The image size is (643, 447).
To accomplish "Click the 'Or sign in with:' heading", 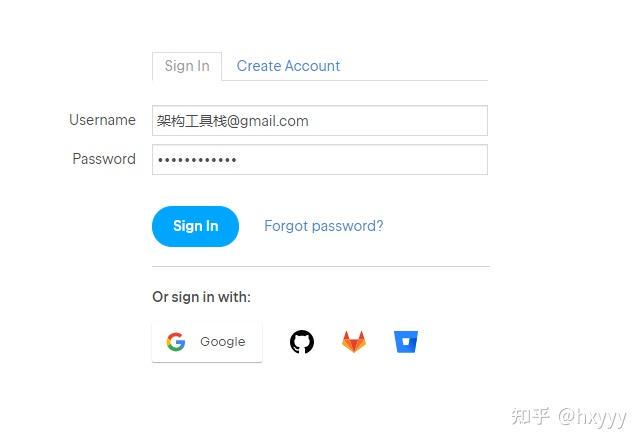I will (201, 297).
